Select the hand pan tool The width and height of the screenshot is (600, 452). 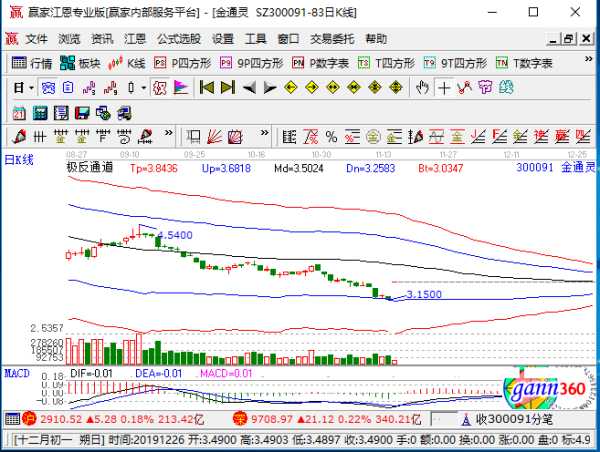[422, 88]
